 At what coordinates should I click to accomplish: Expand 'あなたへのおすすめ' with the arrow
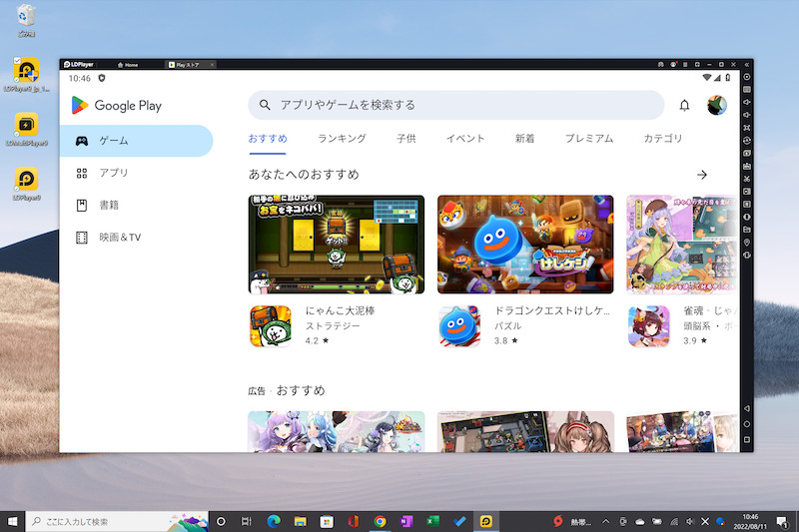click(702, 175)
